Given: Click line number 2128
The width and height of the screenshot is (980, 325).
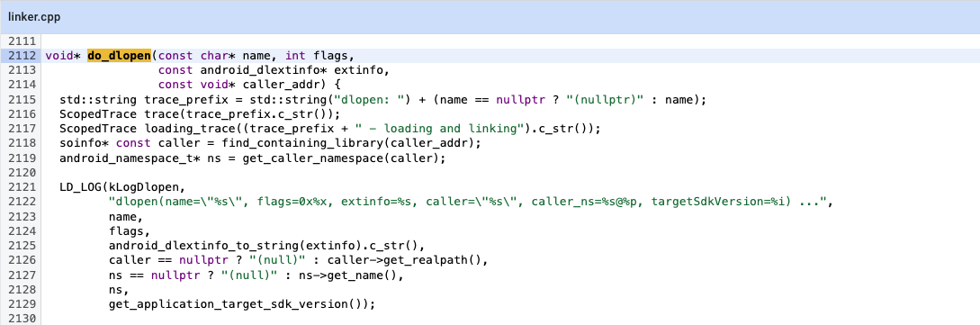Looking at the screenshot, I should (x=22, y=289).
